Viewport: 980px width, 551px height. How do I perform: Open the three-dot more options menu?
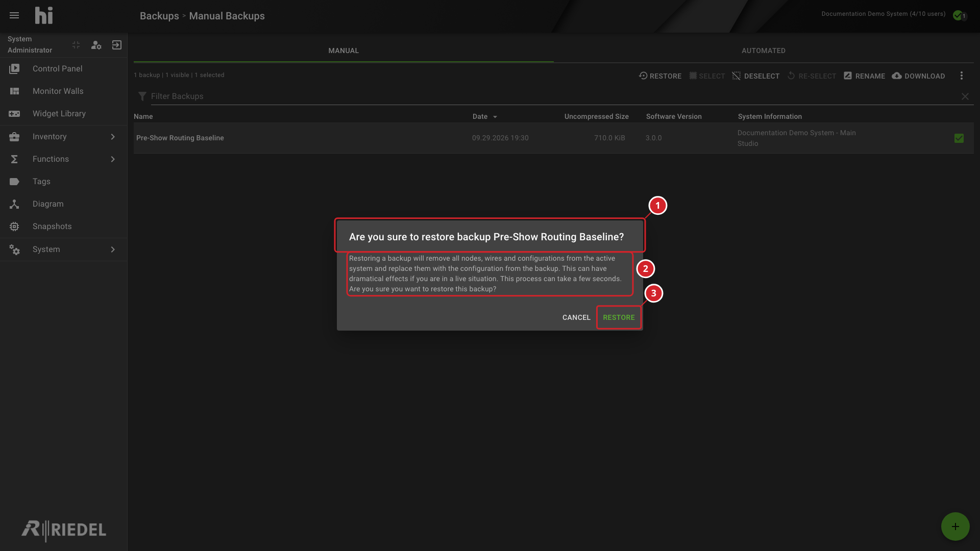[962, 76]
